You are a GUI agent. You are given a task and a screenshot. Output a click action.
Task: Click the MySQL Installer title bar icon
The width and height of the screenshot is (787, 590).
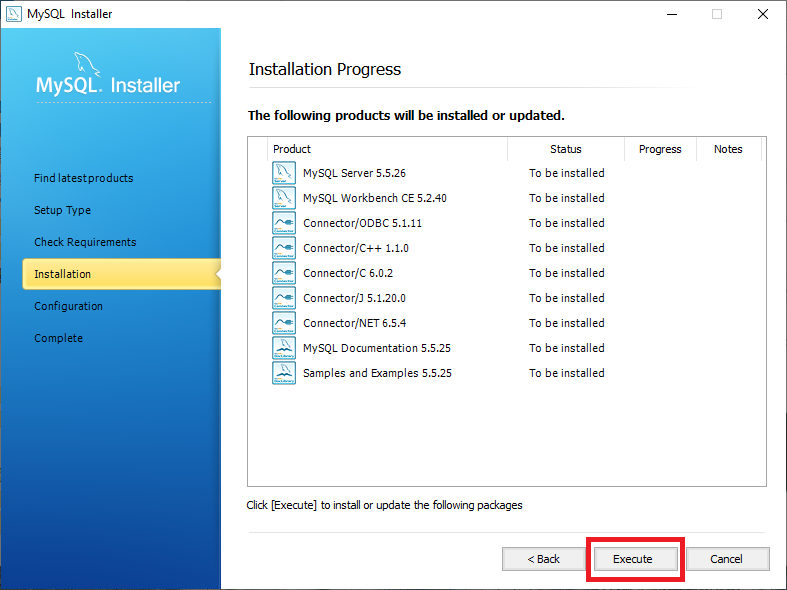(14, 14)
